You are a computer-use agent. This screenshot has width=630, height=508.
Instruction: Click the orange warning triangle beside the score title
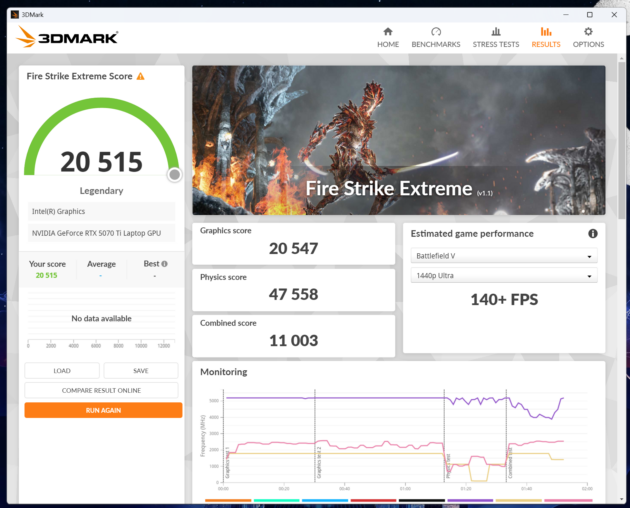[140, 76]
